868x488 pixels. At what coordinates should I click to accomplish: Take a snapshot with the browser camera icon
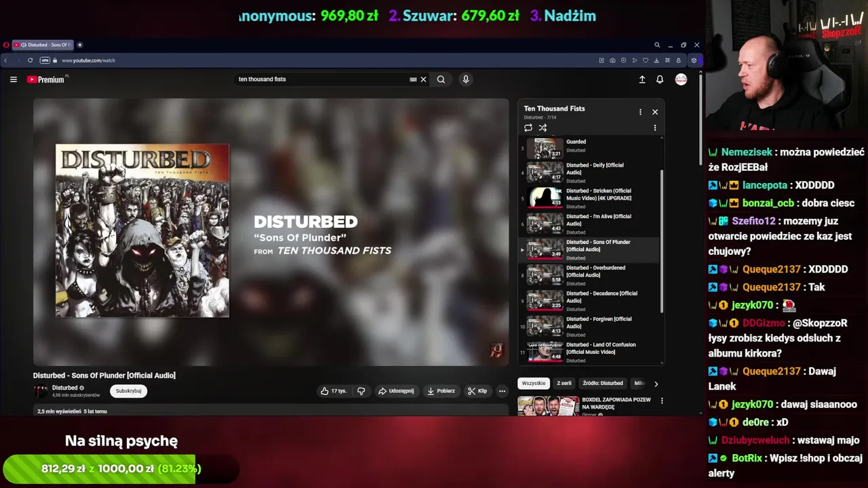tap(612, 60)
